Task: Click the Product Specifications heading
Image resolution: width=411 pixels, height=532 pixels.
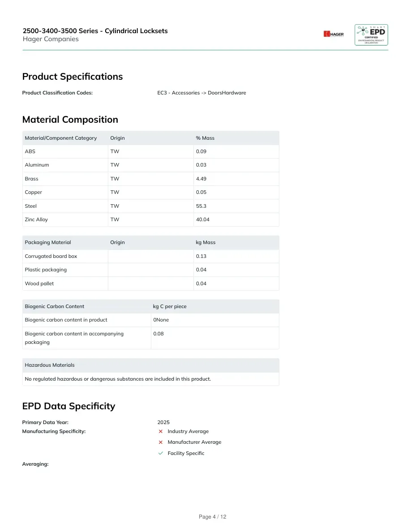Action: click(x=73, y=77)
